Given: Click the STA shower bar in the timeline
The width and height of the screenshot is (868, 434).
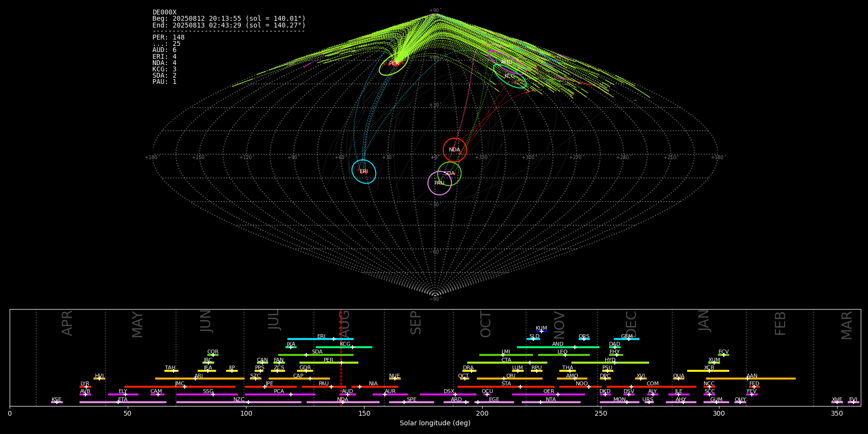Looking at the screenshot, I should (506, 387).
